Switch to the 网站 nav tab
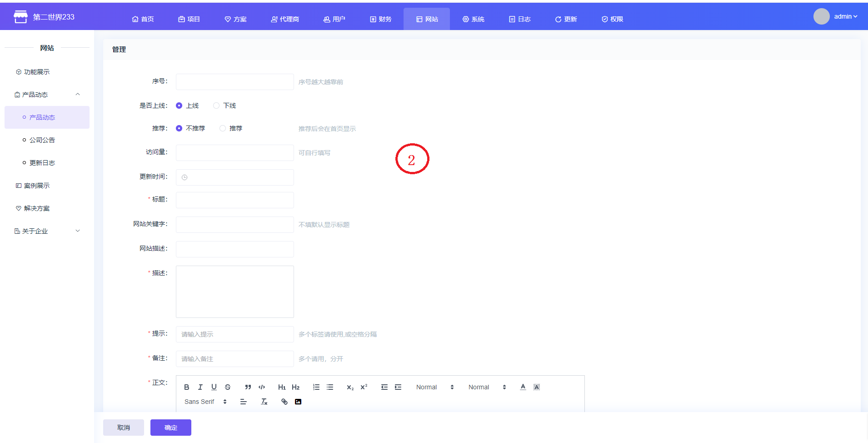The image size is (868, 443). [427, 19]
